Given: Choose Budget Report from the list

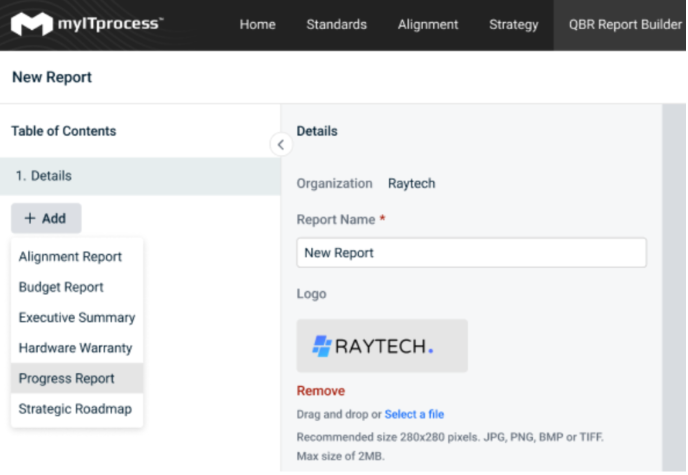Looking at the screenshot, I should [x=77, y=287].
